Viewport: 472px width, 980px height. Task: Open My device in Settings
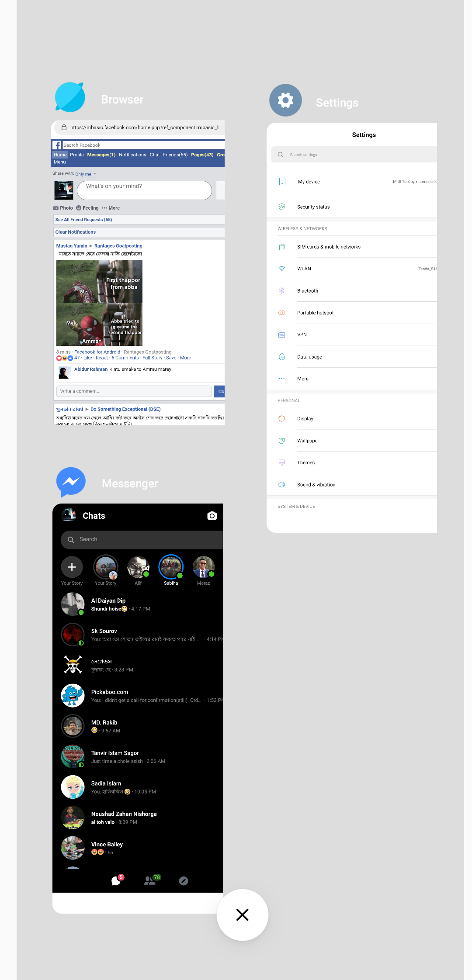352,182
